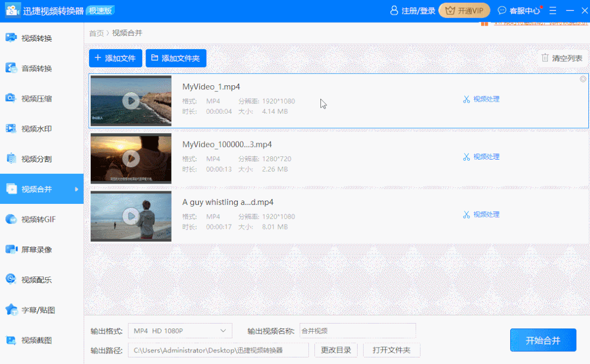Click the 00:00:13 duration value

pos(219,169)
